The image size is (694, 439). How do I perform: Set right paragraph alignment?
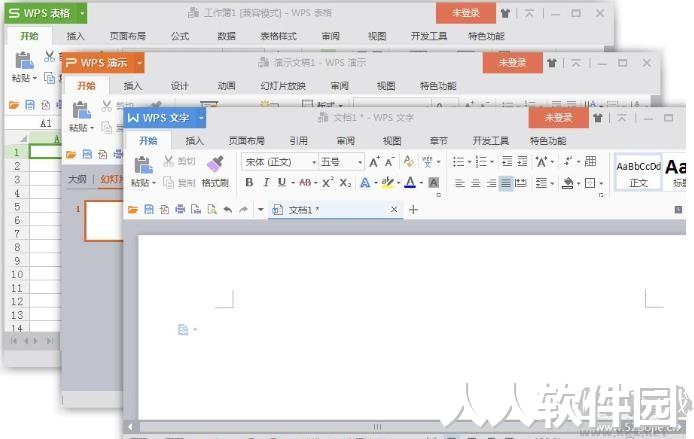click(491, 183)
